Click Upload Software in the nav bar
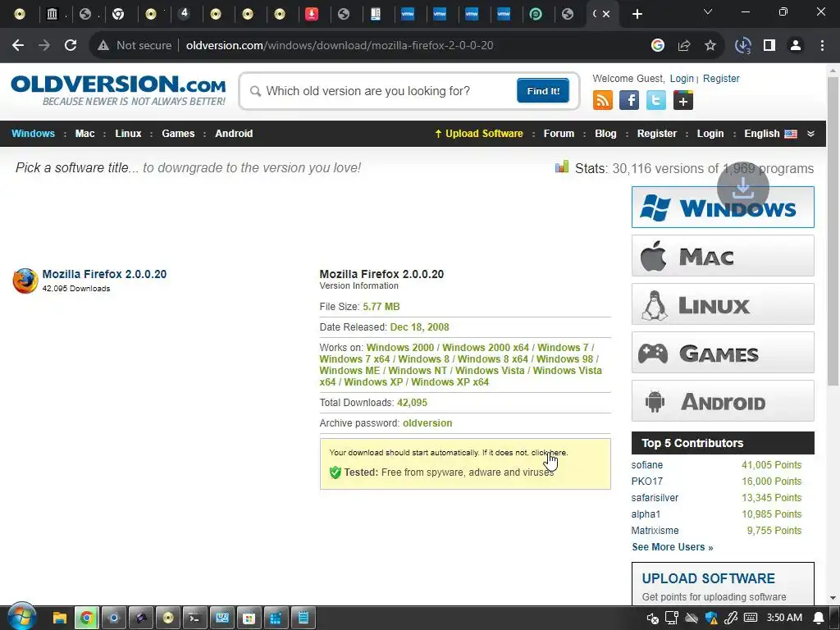Image resolution: width=840 pixels, height=630 pixels. click(479, 134)
